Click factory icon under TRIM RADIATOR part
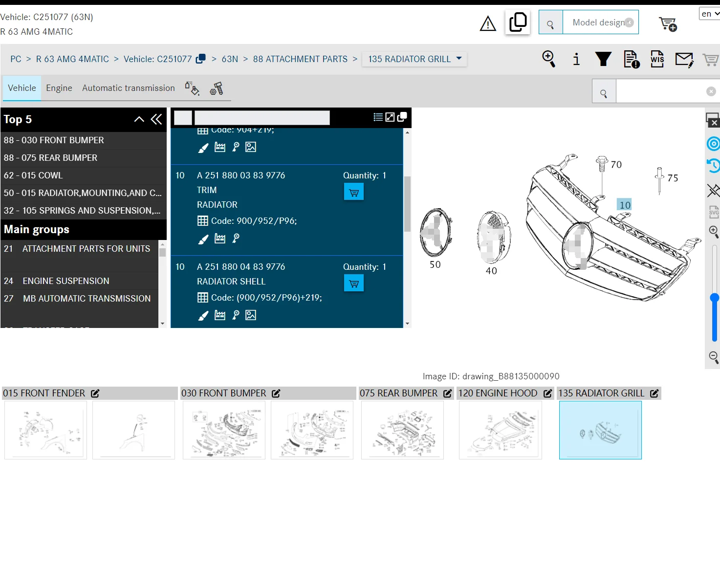 coord(220,239)
